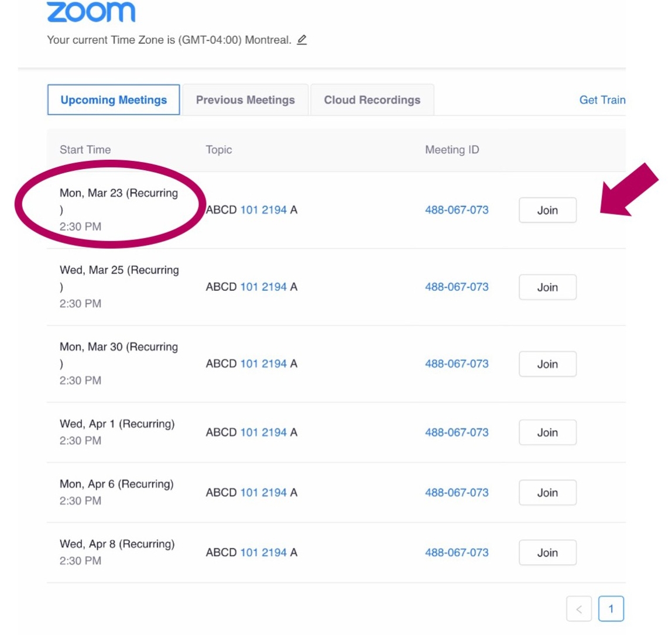The width and height of the screenshot is (672, 635).
Task: Join the Wed, Apr 8 meeting
Action: coord(547,552)
